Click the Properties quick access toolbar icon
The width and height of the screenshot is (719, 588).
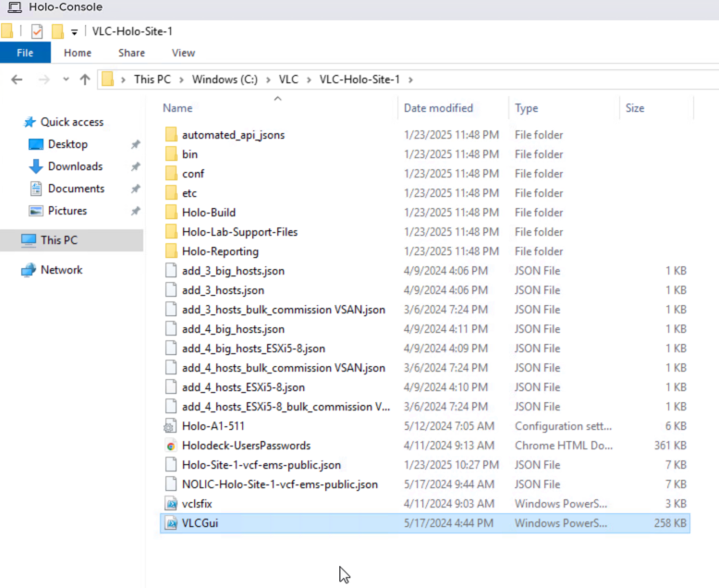click(37, 31)
